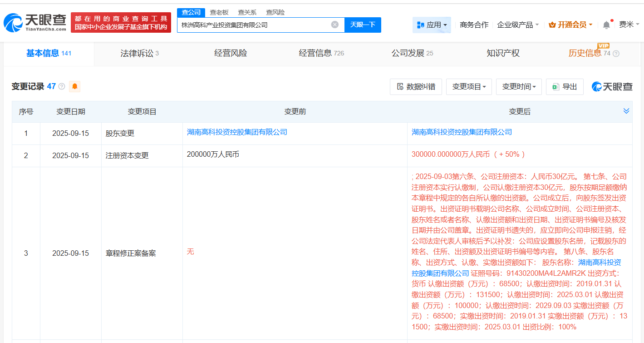Click the 导出 export button

(565, 86)
